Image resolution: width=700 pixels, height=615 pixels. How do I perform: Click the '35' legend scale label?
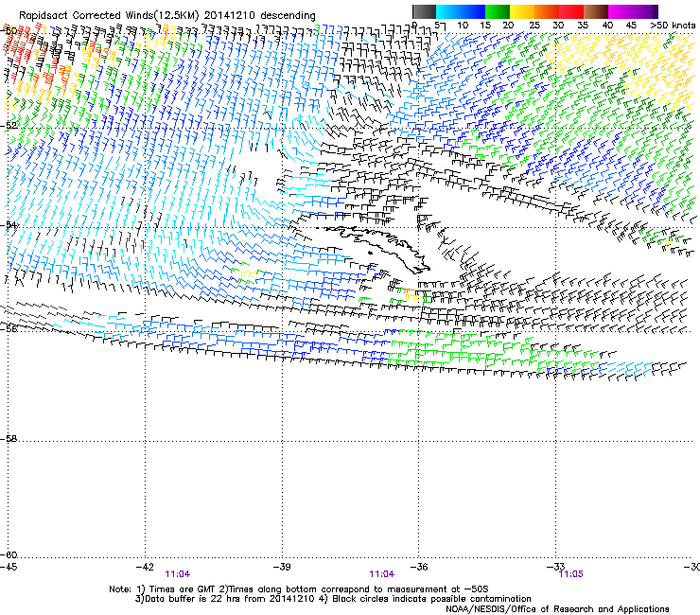(583, 25)
